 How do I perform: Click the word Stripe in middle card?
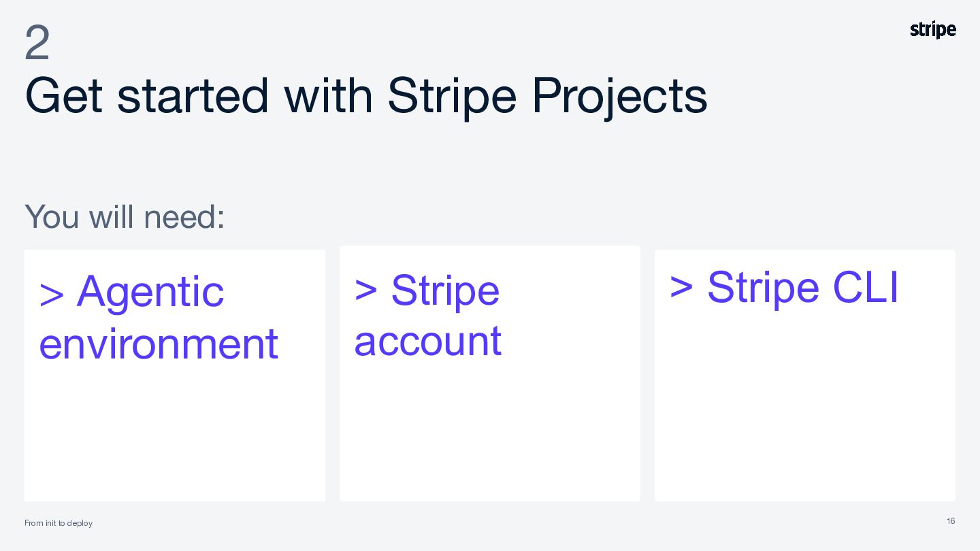445,290
